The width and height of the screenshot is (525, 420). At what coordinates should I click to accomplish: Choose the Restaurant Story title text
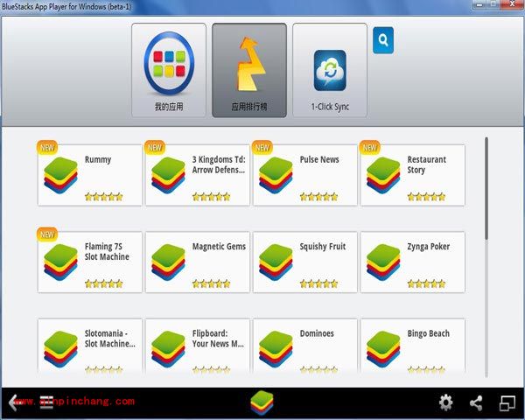click(x=427, y=164)
